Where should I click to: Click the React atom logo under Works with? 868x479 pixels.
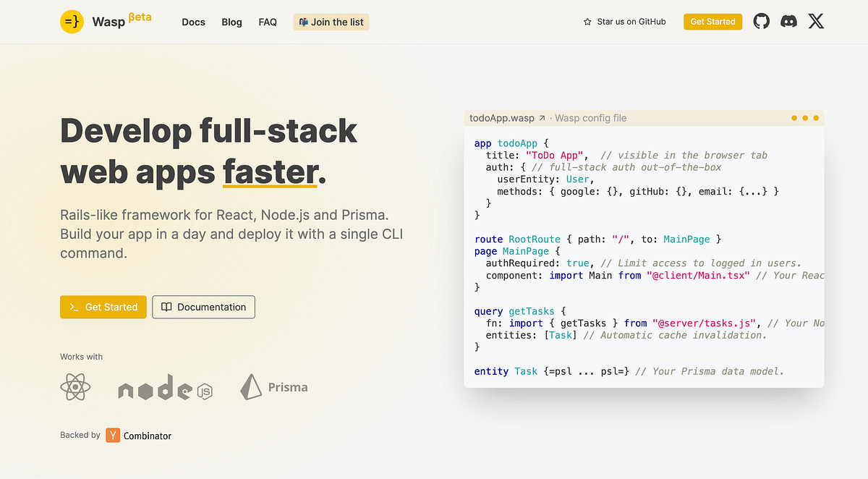(75, 386)
